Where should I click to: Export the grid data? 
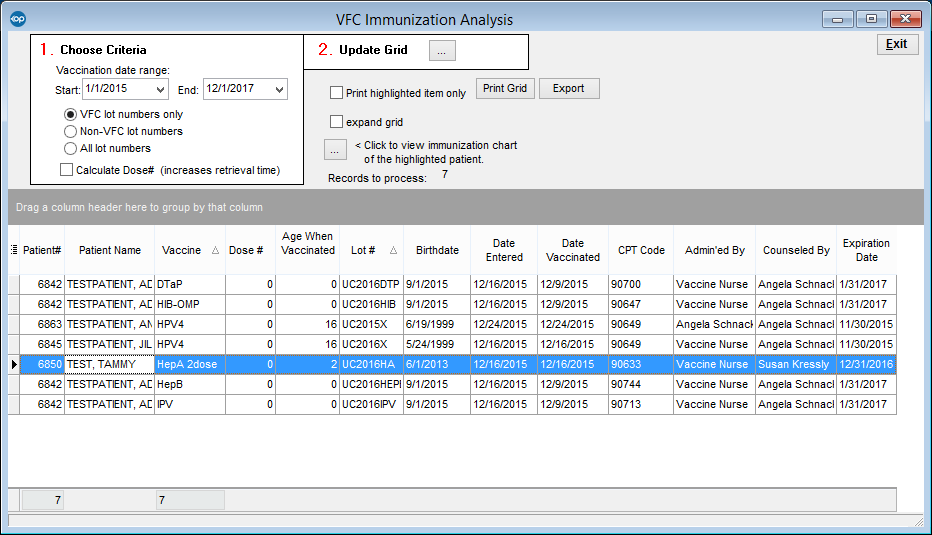[x=568, y=88]
